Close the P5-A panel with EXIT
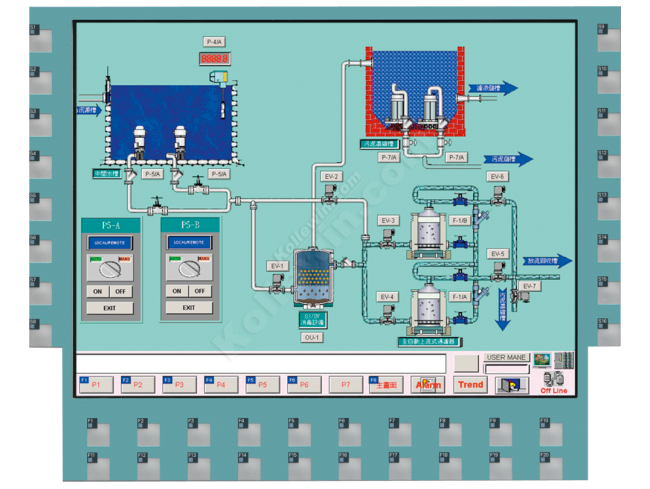Image resolution: width=650 pixels, height=489 pixels. tap(108, 308)
